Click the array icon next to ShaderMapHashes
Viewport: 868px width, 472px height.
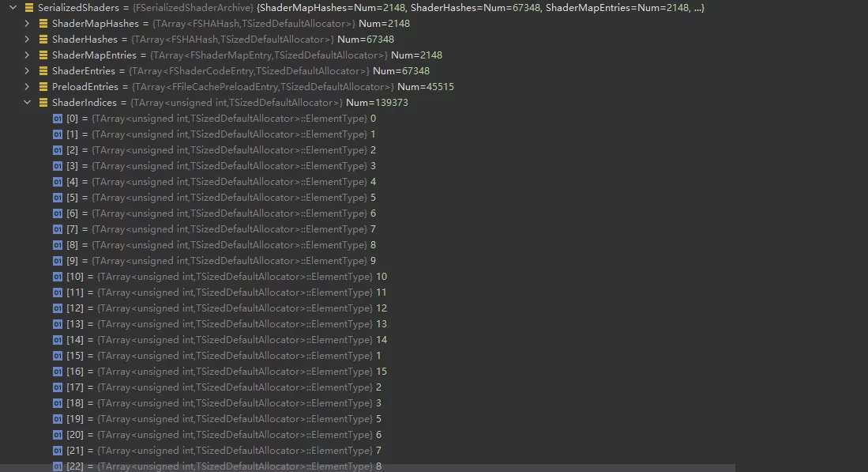tap(43, 24)
